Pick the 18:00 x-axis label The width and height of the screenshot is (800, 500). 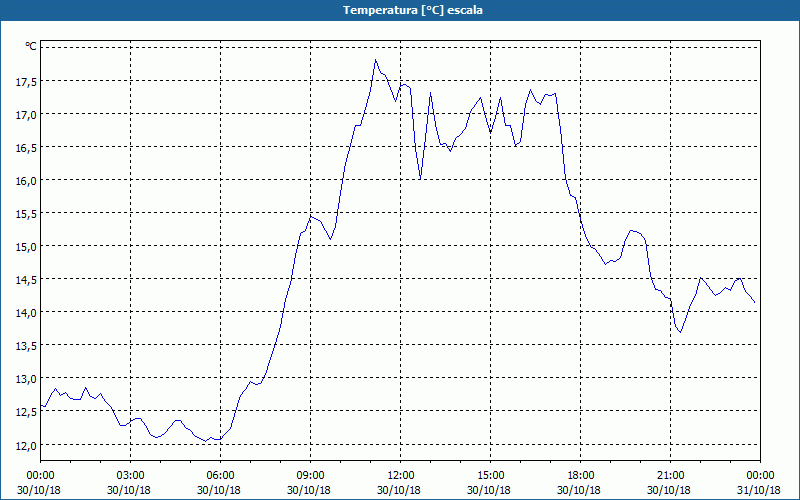click(x=580, y=476)
